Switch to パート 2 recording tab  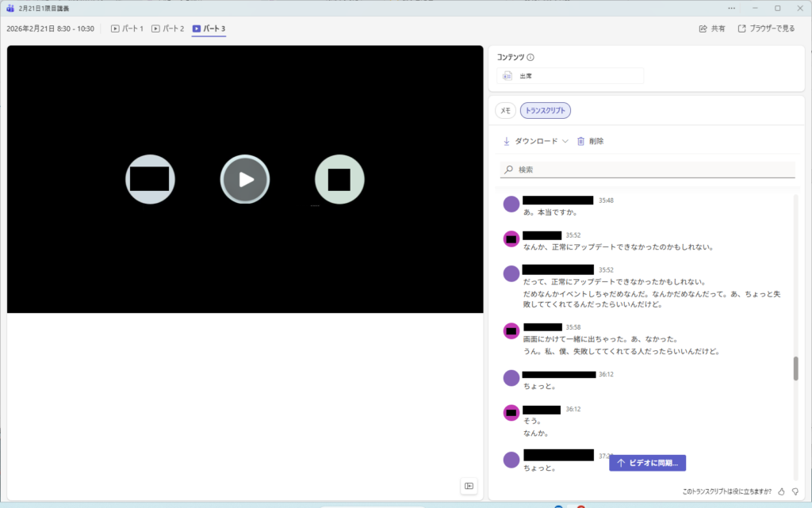(167, 29)
